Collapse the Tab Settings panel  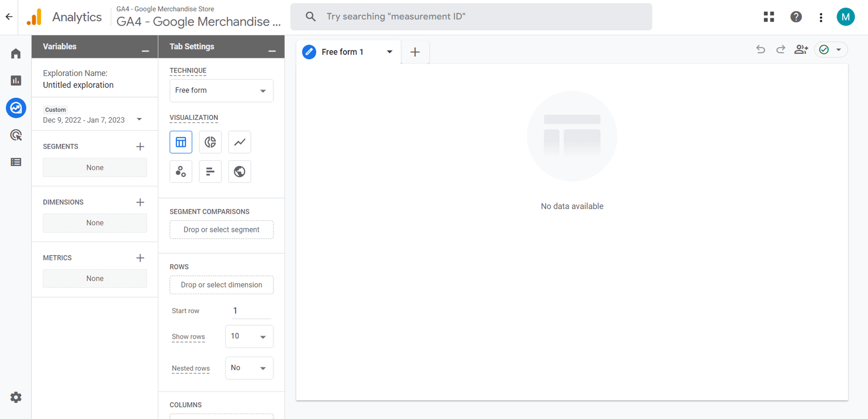(x=272, y=50)
